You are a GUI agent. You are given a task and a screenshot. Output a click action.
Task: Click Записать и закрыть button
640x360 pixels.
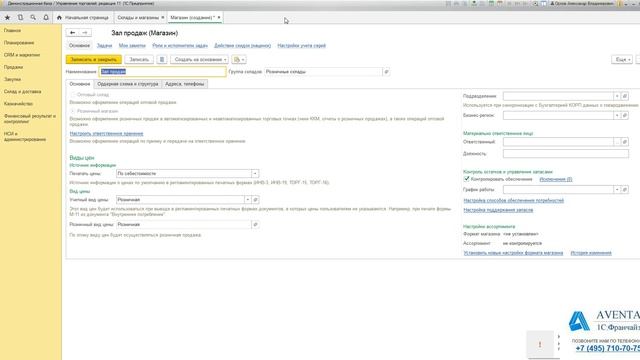pos(93,60)
